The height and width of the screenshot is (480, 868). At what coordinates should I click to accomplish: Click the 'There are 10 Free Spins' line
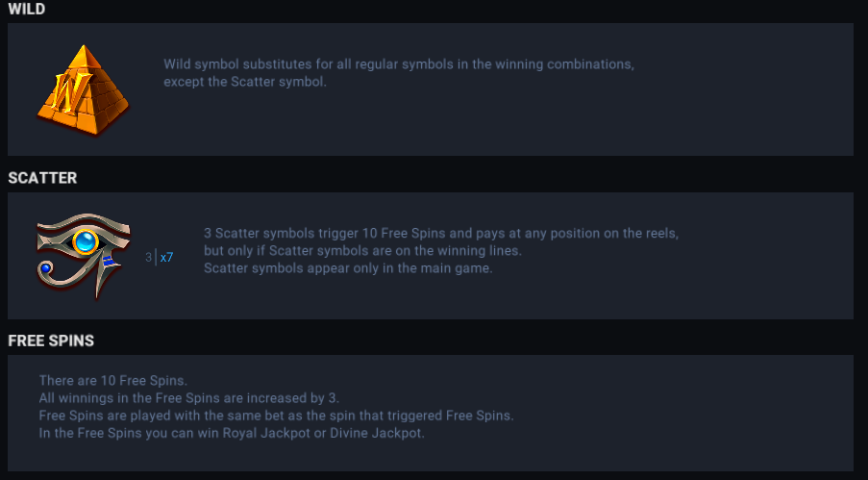point(112,381)
